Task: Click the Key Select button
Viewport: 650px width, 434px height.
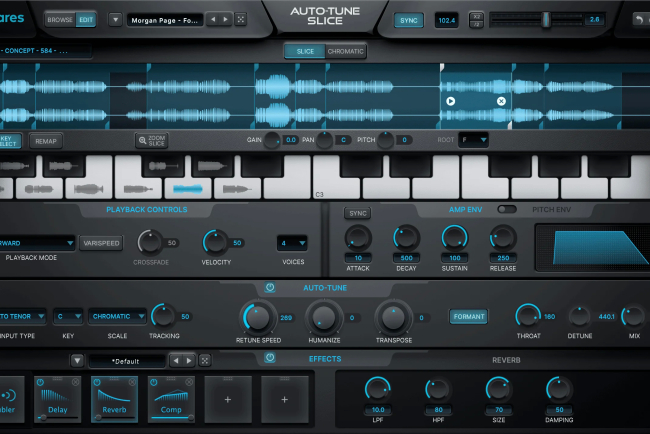Action: point(9,141)
